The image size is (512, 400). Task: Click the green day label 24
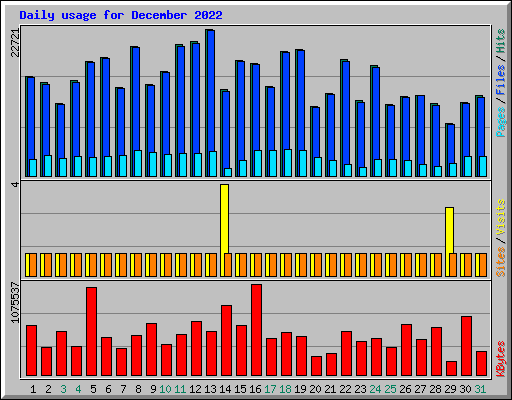tap(375, 389)
